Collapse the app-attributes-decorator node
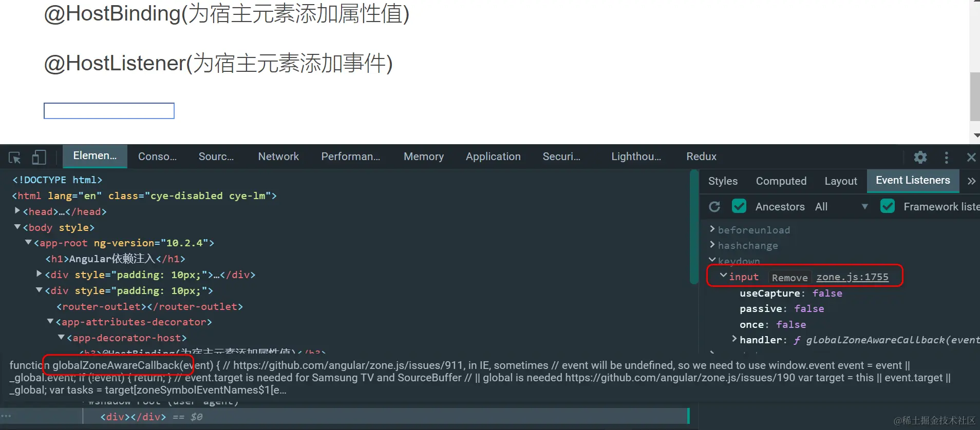Screen dimensions: 980x430 [50, 321]
